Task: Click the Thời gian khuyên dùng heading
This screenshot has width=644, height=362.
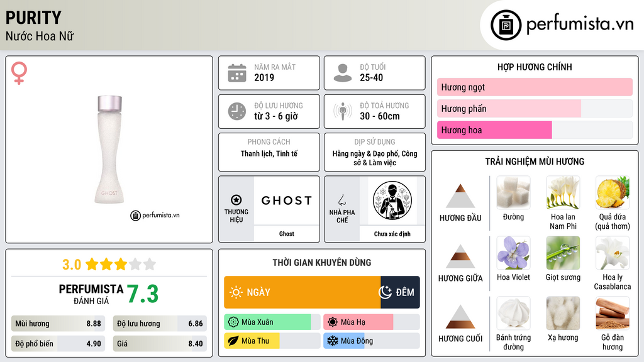Action: coord(322,262)
